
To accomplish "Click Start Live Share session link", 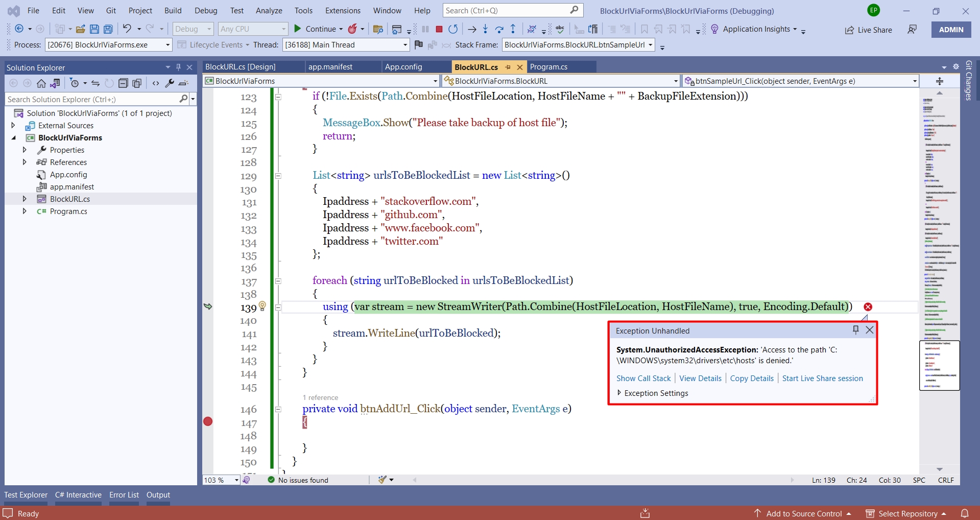I will click(822, 378).
